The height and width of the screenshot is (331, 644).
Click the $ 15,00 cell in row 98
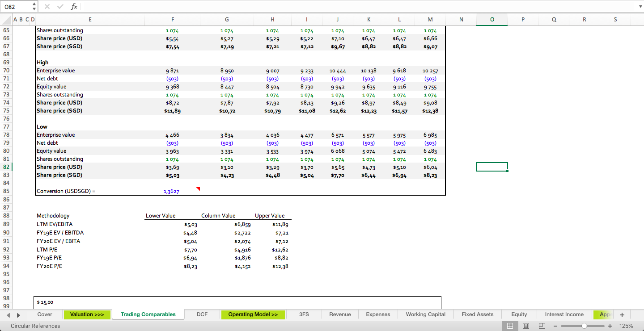coord(45,302)
